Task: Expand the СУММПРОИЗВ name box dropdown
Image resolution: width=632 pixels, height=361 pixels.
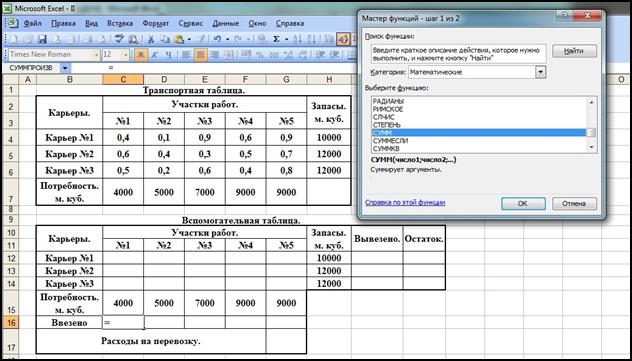Action: (x=65, y=68)
